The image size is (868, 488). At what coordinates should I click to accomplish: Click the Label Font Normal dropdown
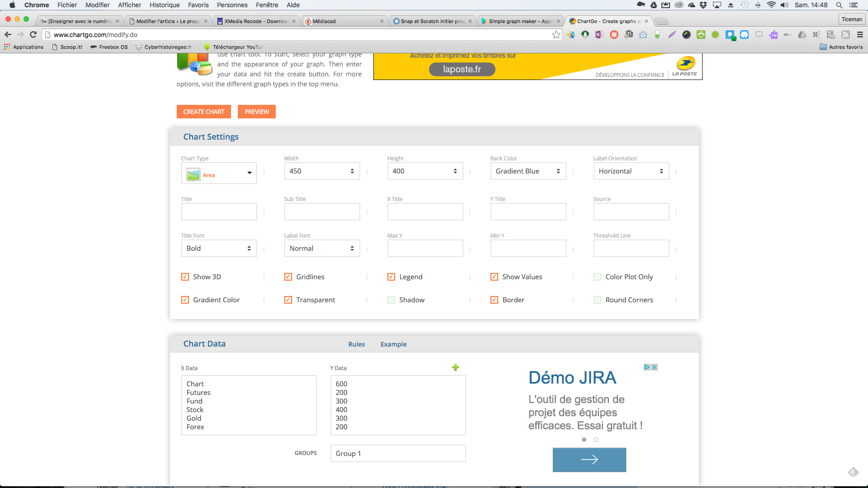[x=321, y=249]
